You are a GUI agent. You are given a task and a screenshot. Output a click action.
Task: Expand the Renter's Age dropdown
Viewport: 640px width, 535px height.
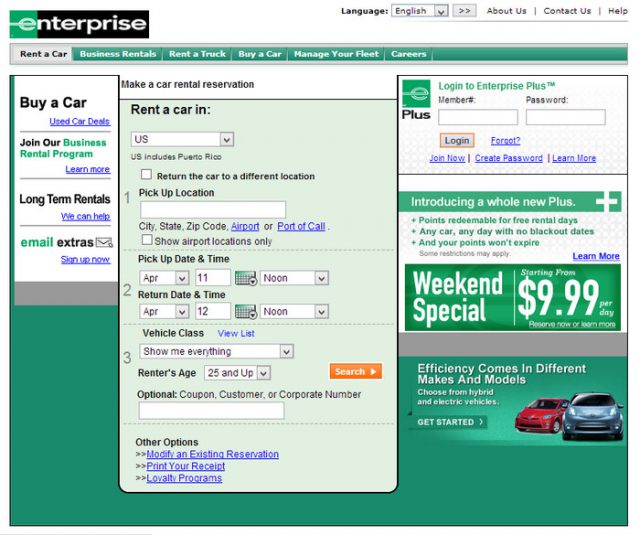click(x=236, y=373)
